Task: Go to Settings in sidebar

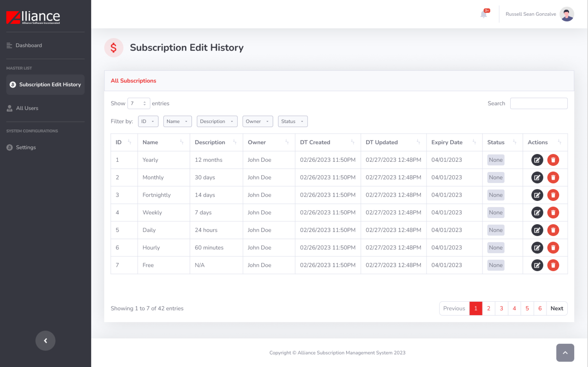Action: click(x=26, y=147)
